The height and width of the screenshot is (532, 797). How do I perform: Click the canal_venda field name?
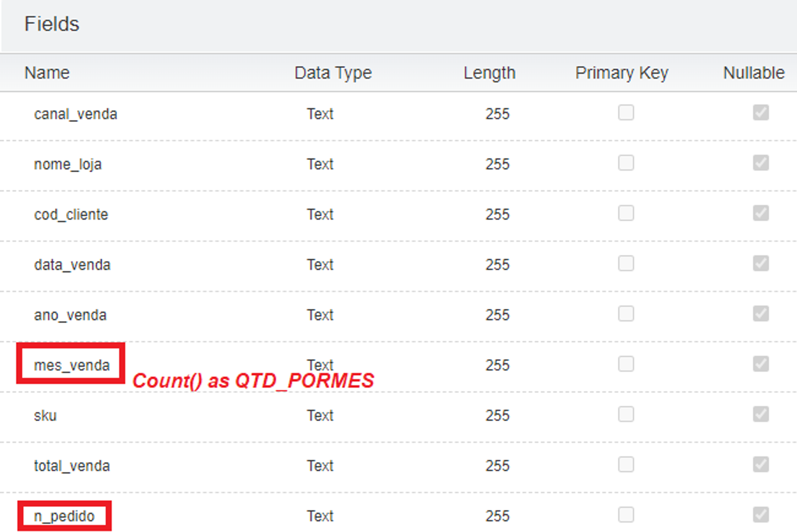(75, 114)
